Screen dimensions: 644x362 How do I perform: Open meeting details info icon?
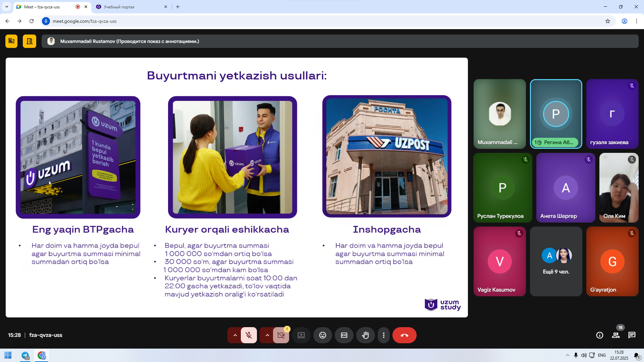[599, 335]
